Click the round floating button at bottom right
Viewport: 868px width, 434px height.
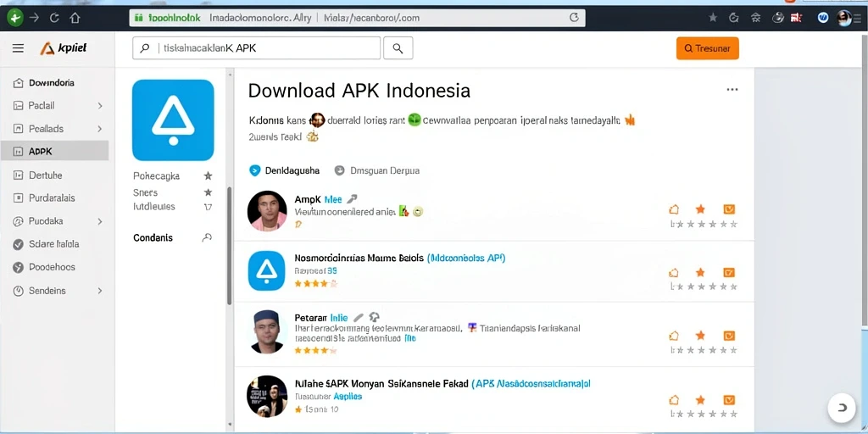point(842,408)
